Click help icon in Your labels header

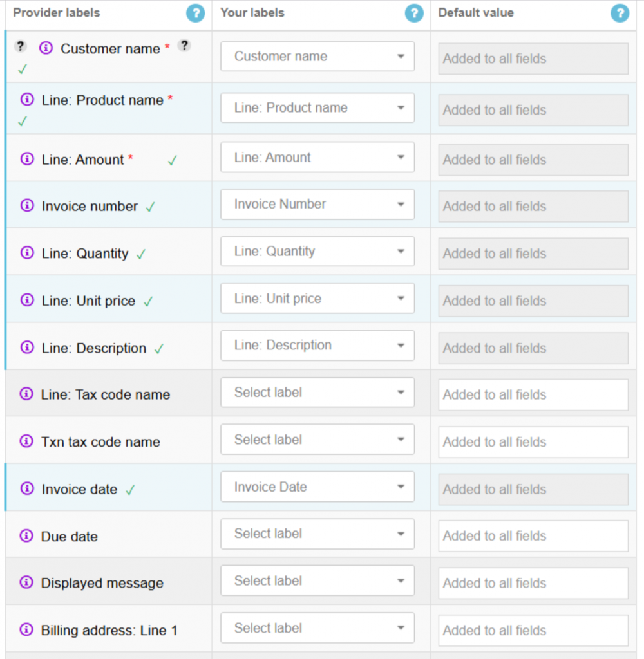(x=414, y=13)
